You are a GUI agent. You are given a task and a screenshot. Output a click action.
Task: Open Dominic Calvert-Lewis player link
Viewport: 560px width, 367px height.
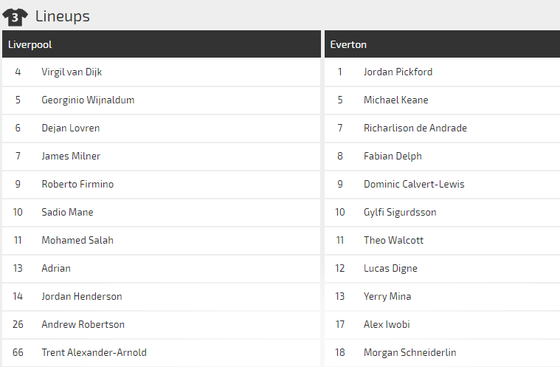click(x=414, y=184)
